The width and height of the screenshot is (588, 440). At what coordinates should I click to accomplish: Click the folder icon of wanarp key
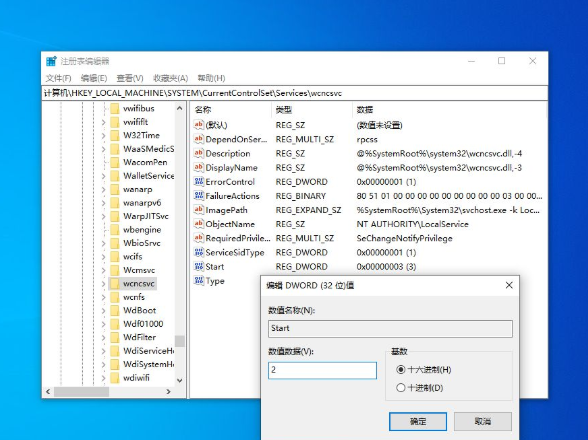(x=115, y=189)
